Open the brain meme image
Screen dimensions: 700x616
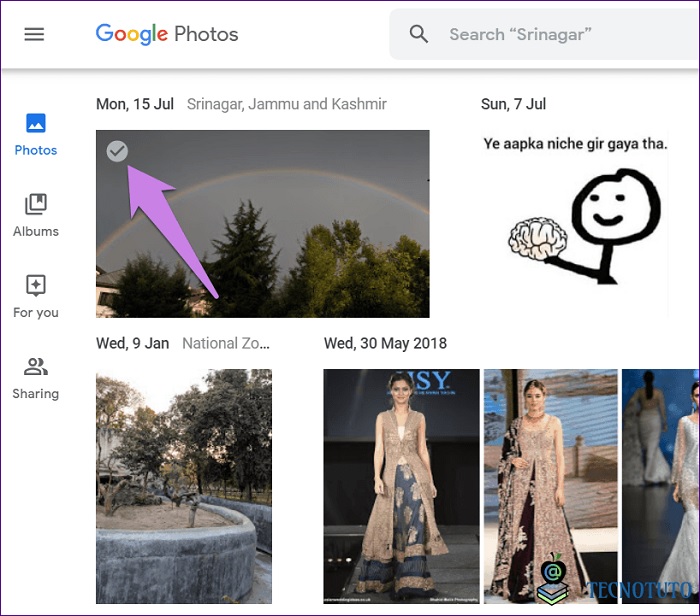[x=575, y=225]
